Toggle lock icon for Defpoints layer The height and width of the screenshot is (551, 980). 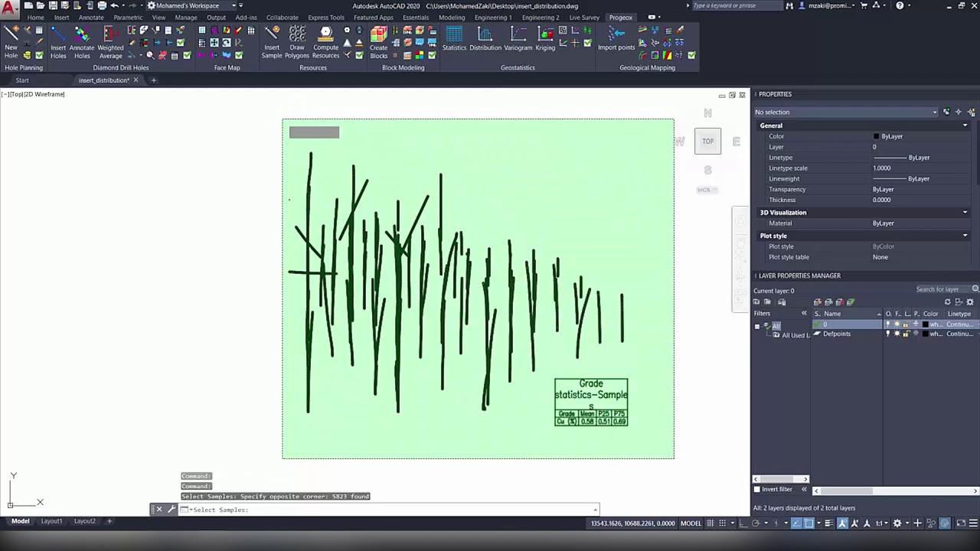coord(906,334)
